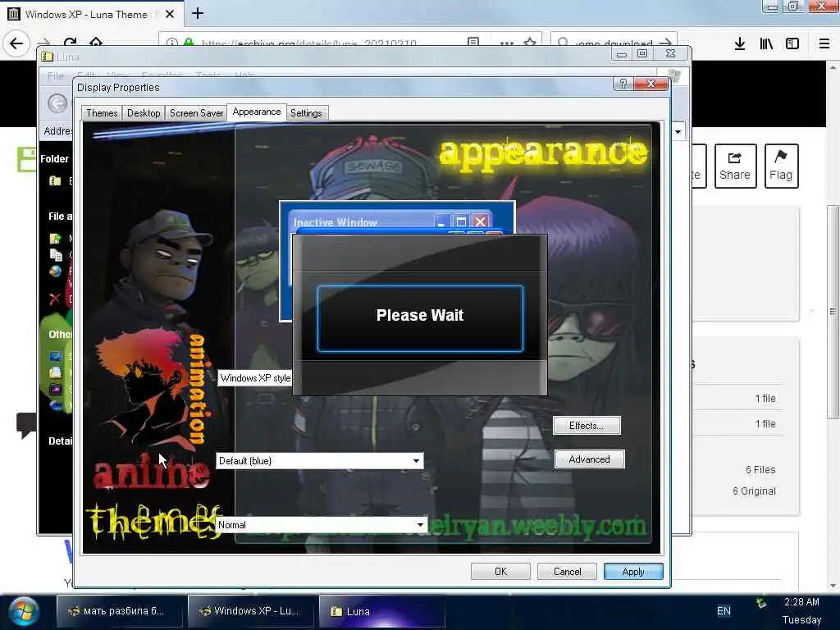Viewport: 840px width, 630px height.
Task: Click the archive.org tab favicon
Action: 13,14
